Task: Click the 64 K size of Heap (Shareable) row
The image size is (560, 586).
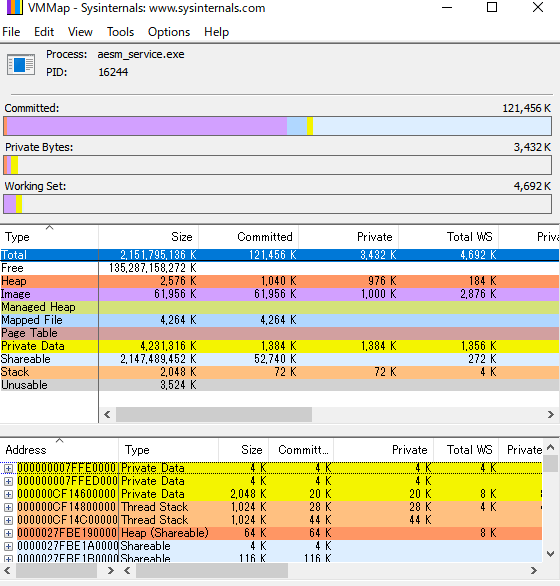Action: [255, 533]
